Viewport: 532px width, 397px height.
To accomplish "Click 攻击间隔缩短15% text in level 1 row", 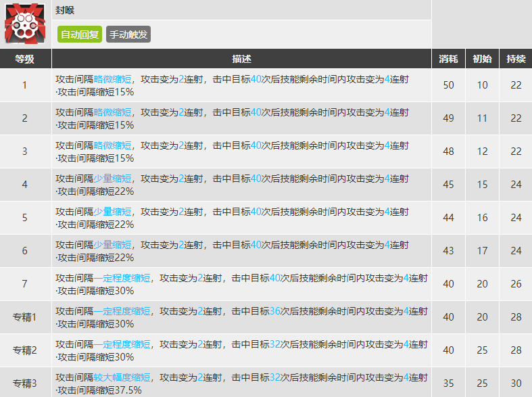I will click(x=95, y=92).
